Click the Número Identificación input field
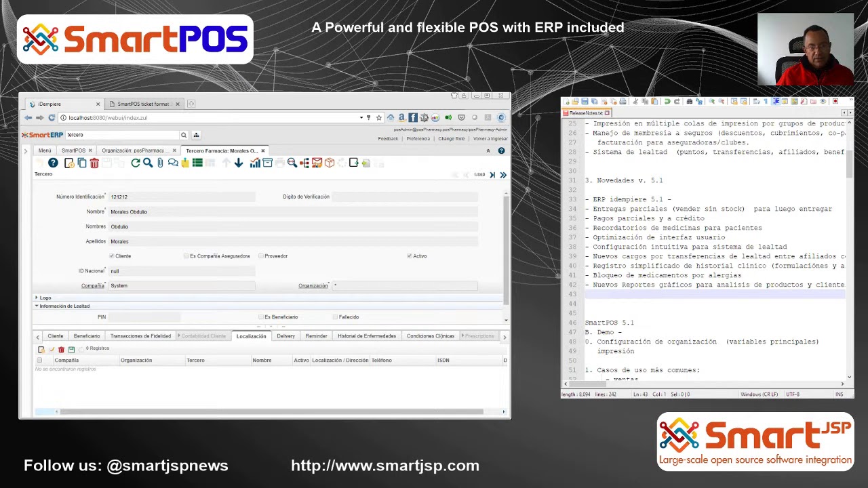This screenshot has width=868, height=488. [182, 197]
